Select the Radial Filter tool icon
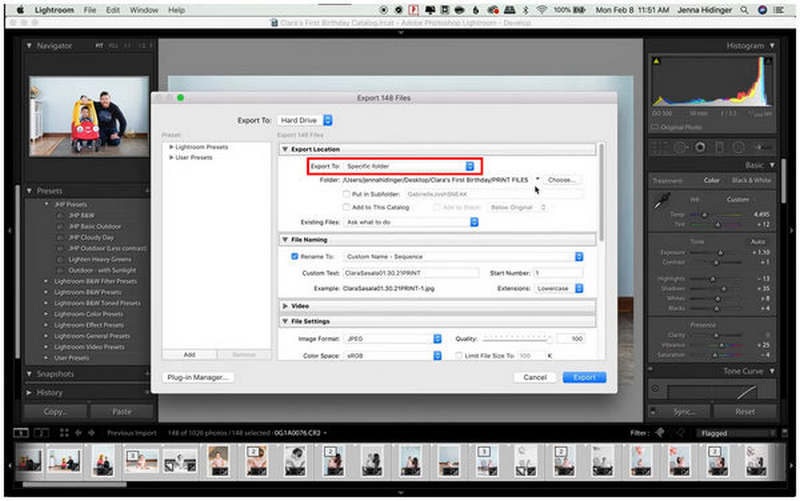The height and width of the screenshot is (501, 800). (738, 147)
